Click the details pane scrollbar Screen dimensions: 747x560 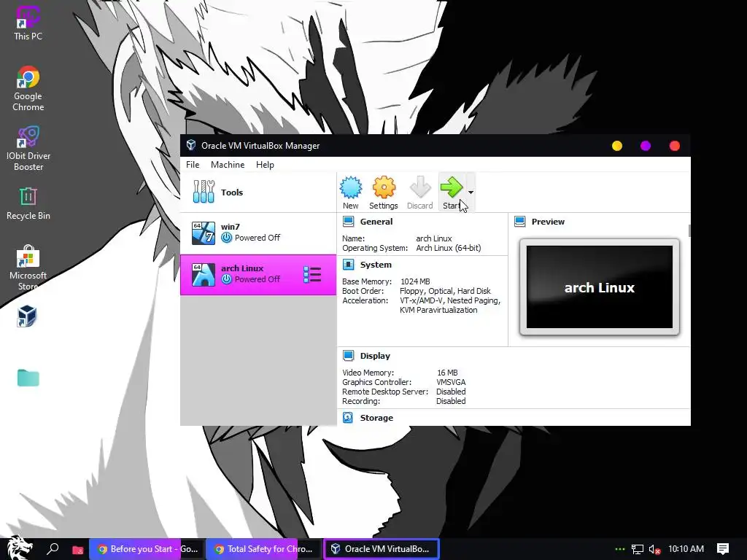[689, 231]
